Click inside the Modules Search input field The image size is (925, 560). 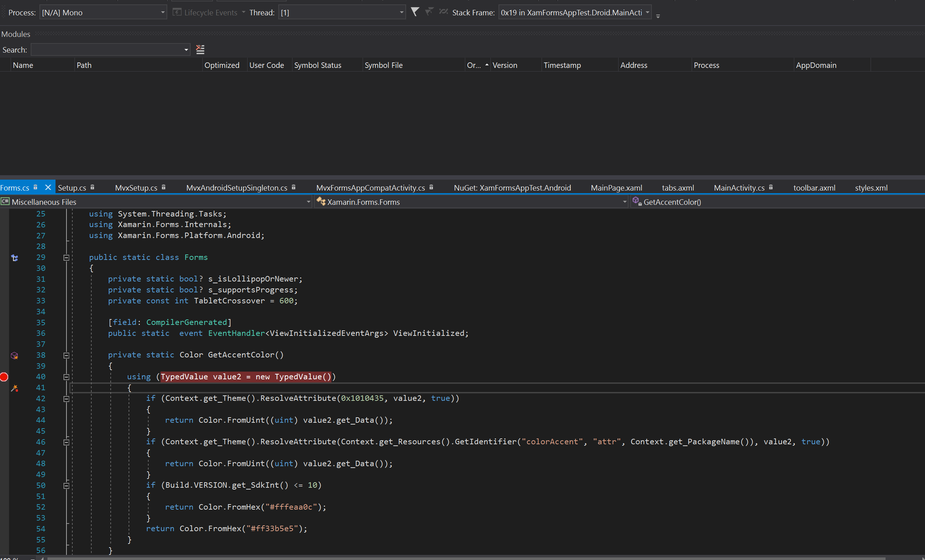pos(107,50)
